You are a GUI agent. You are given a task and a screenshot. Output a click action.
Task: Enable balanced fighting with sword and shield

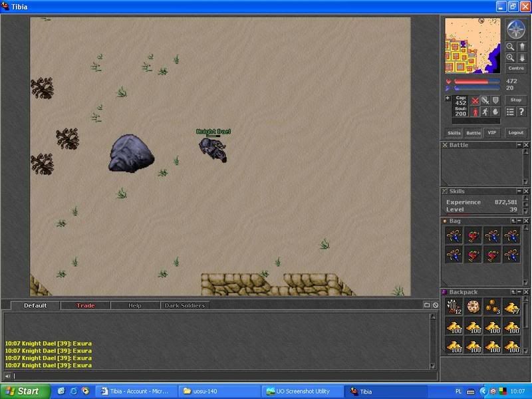point(485,101)
